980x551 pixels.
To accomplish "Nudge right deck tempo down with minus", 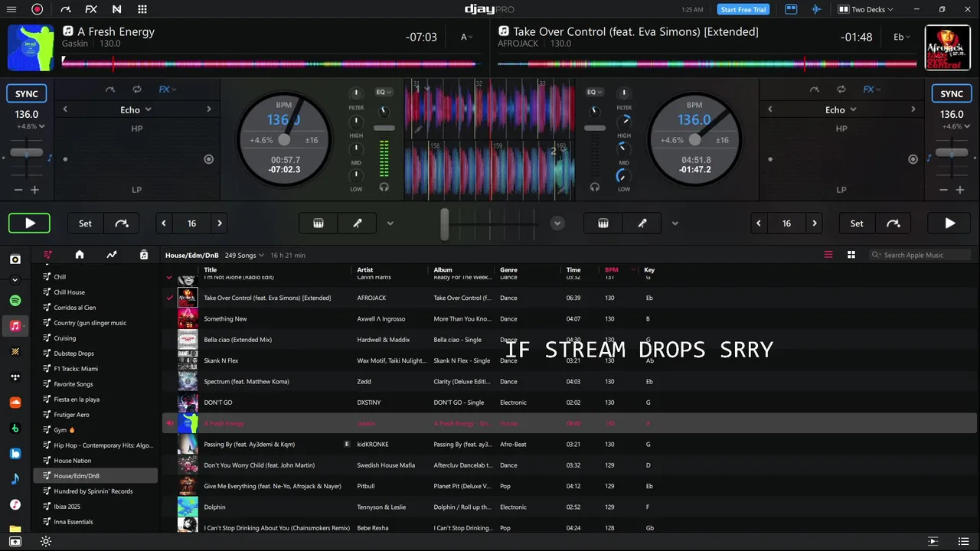I will tap(944, 190).
